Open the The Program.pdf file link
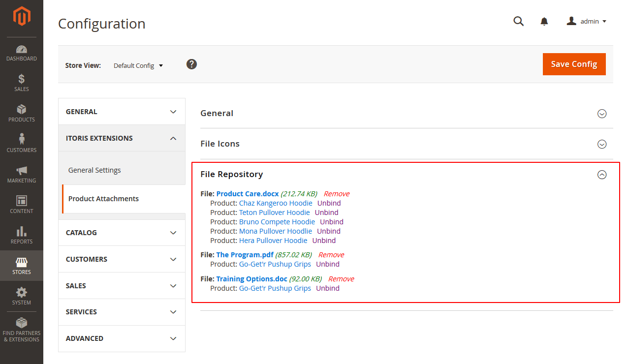 [x=245, y=255]
